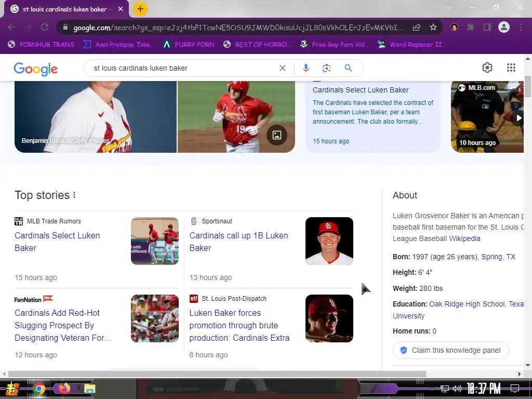Click the vertical scrollbar down arrow
Viewport: 532px width, 399px height.
(x=528, y=365)
